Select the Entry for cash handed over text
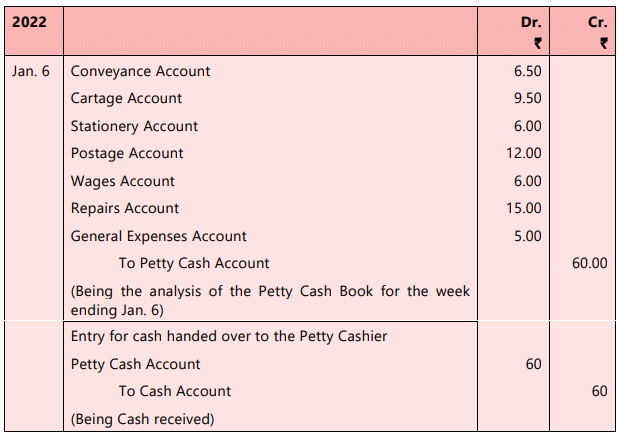The height and width of the screenshot is (440, 619). 228,336
